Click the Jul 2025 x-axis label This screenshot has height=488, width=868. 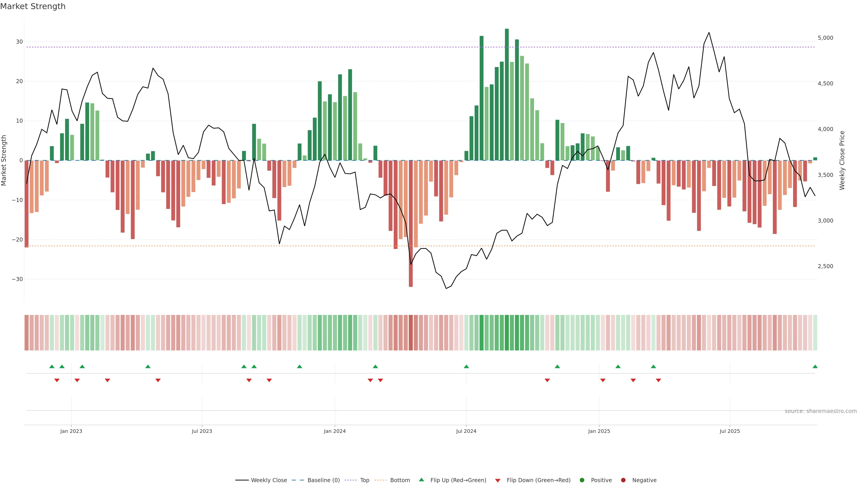click(x=729, y=431)
